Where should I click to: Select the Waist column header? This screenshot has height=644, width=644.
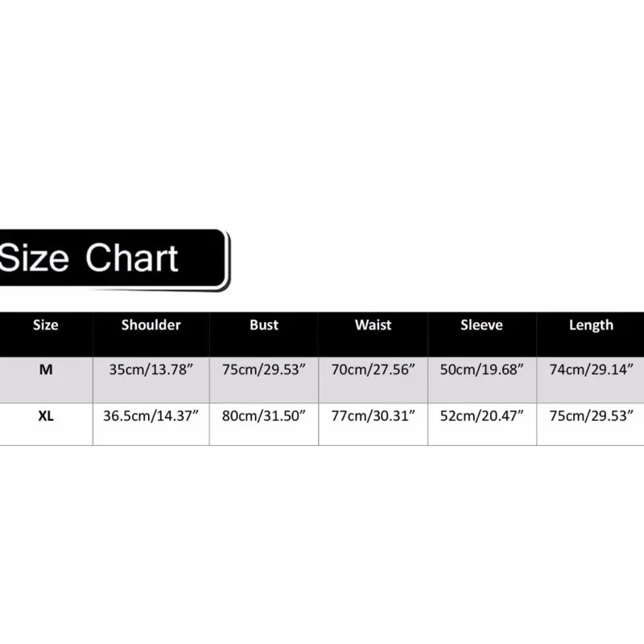[x=374, y=325]
